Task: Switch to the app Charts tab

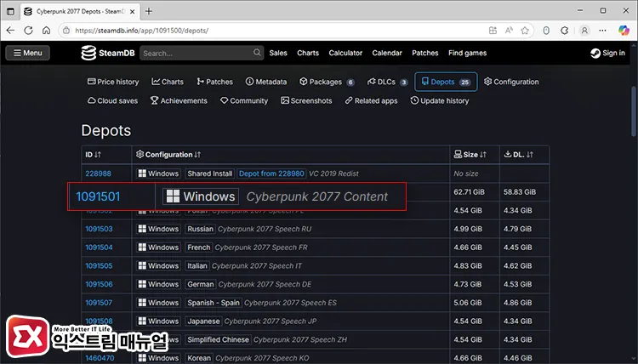Action: [x=168, y=82]
